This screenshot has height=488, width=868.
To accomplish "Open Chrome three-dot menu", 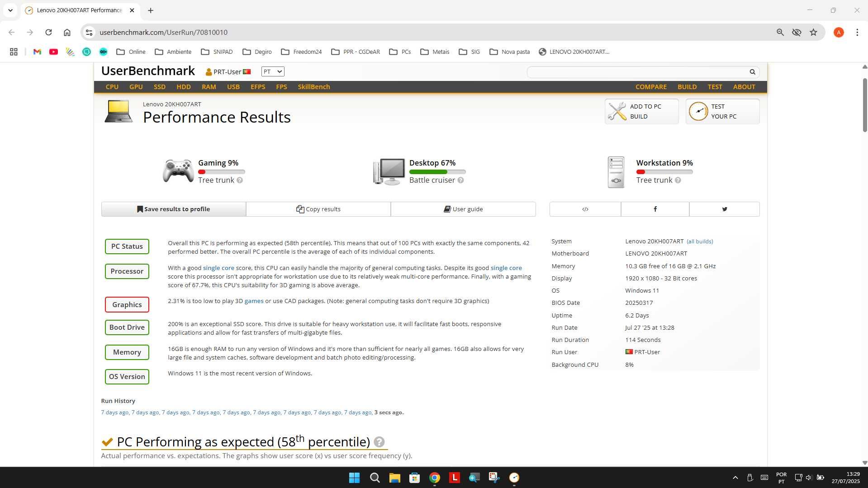I will [857, 32].
